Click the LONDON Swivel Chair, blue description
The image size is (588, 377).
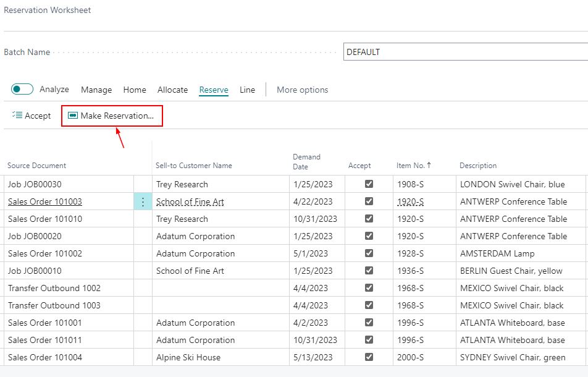(512, 184)
